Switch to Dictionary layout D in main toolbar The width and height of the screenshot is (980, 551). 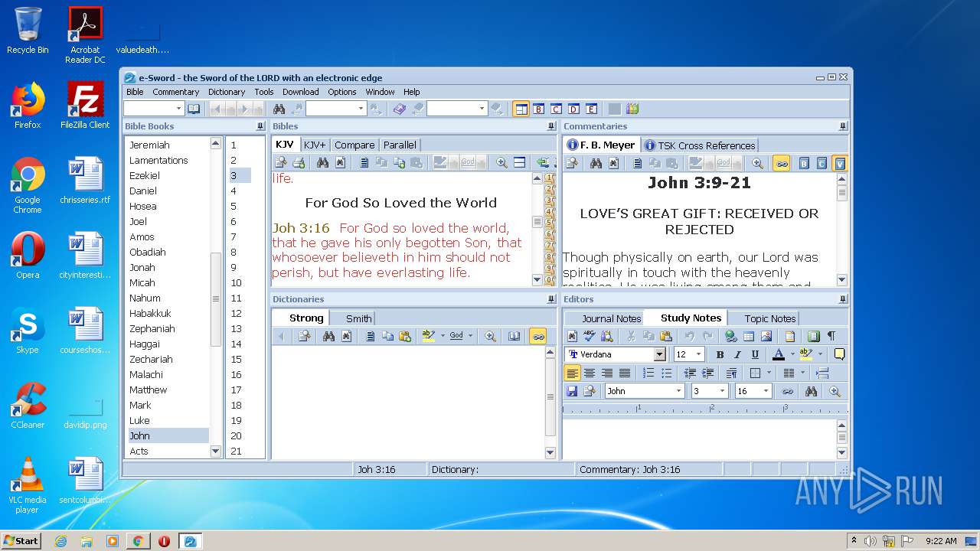point(573,109)
